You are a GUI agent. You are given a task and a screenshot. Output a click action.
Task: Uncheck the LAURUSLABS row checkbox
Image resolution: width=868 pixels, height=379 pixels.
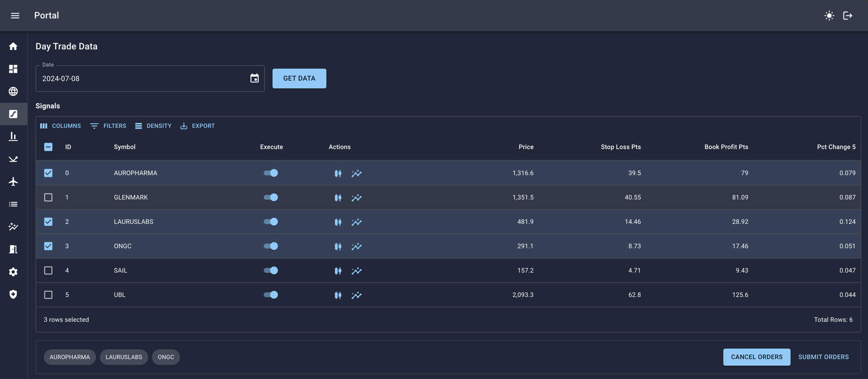[48, 222]
